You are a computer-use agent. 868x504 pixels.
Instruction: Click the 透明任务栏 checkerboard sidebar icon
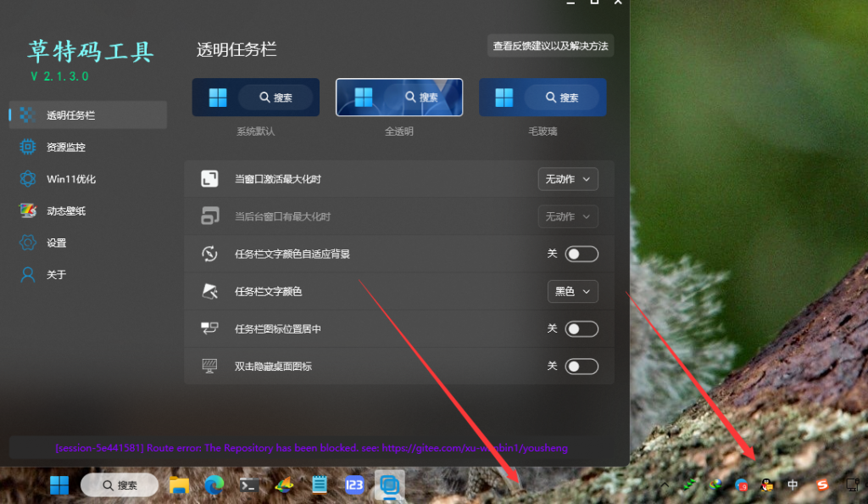27,115
